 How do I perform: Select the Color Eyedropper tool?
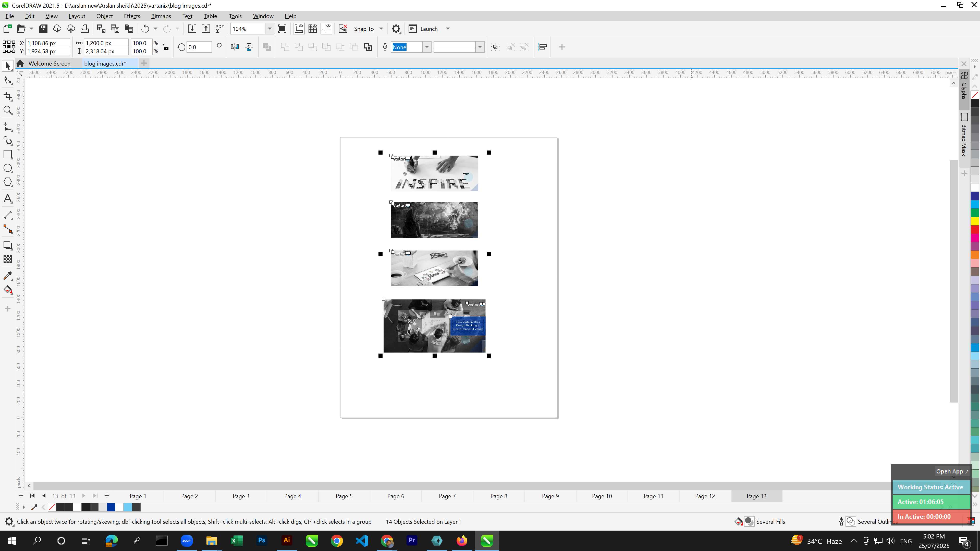[x=8, y=275]
